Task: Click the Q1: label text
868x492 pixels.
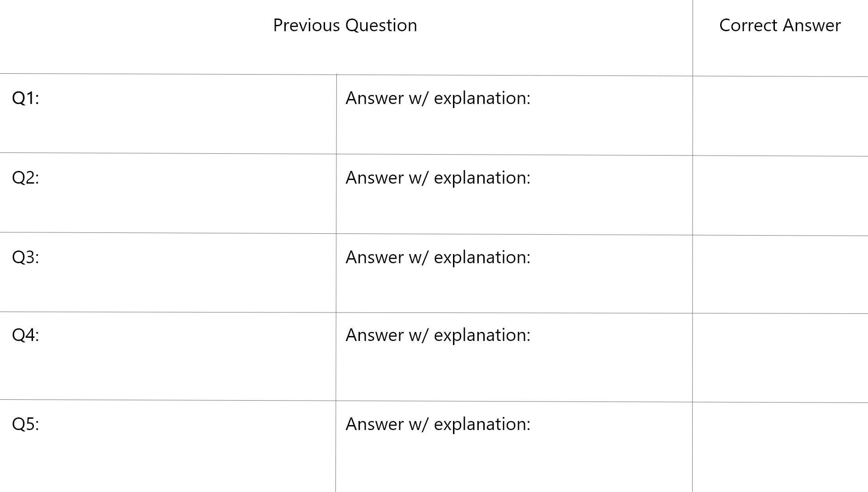Action: 25,98
